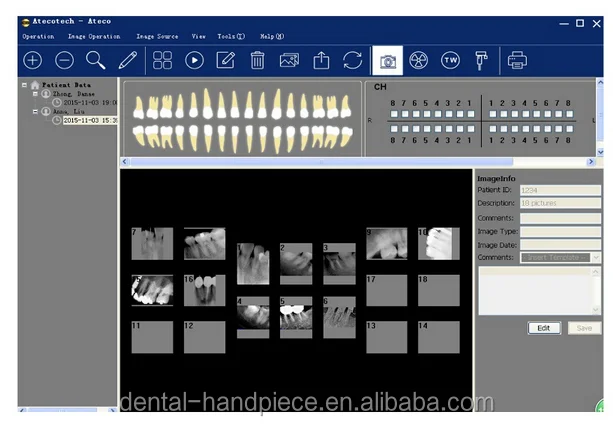Collapse the Zhong Danae tree branch
The width and height of the screenshot is (613, 426).
(35, 94)
